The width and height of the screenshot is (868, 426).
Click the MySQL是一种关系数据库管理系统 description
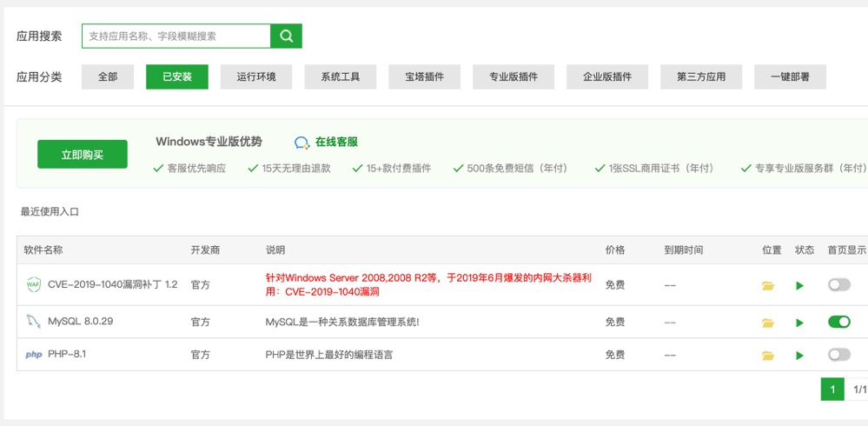pyautogui.click(x=342, y=322)
